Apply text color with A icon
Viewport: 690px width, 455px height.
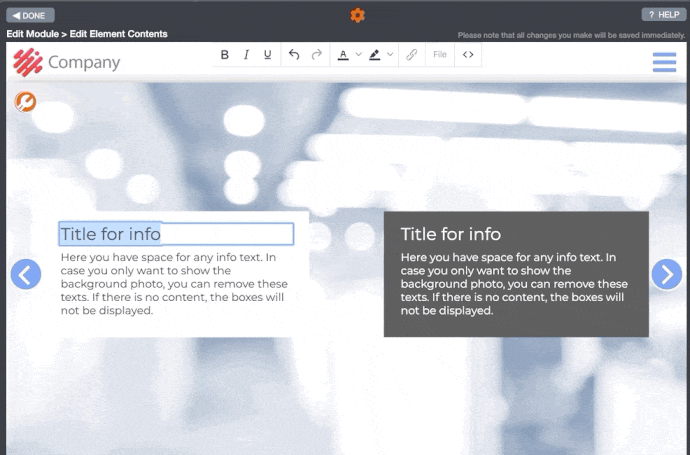[343, 55]
